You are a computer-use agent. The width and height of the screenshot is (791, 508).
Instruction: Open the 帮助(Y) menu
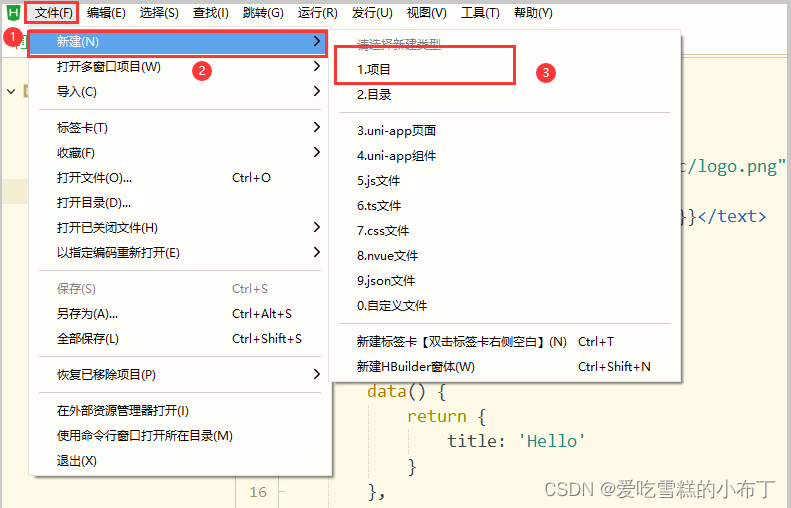coord(533,13)
